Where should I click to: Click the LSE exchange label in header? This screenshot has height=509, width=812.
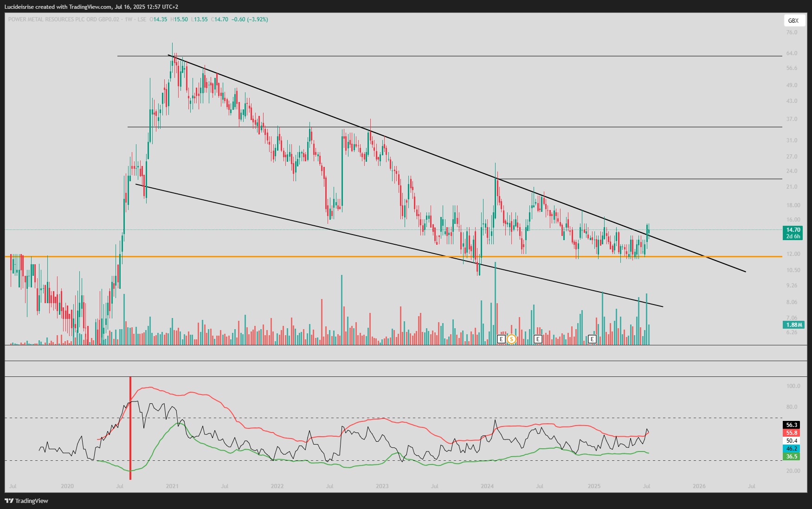pyautogui.click(x=142, y=19)
